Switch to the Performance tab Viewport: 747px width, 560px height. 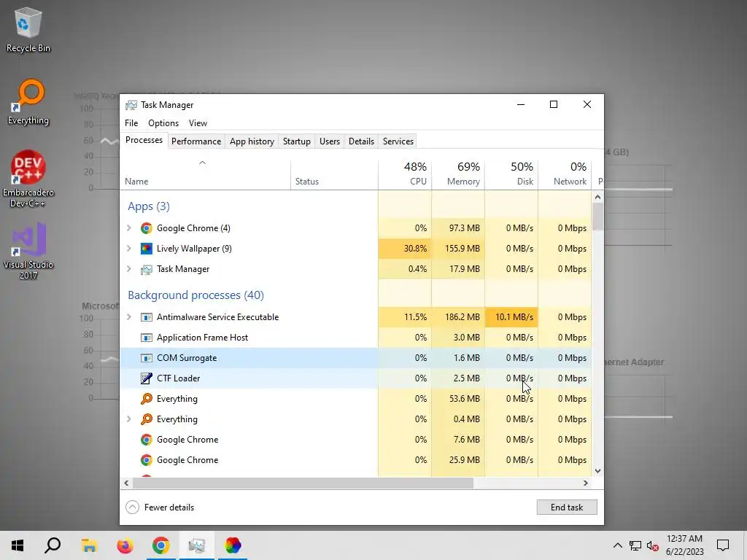click(196, 141)
